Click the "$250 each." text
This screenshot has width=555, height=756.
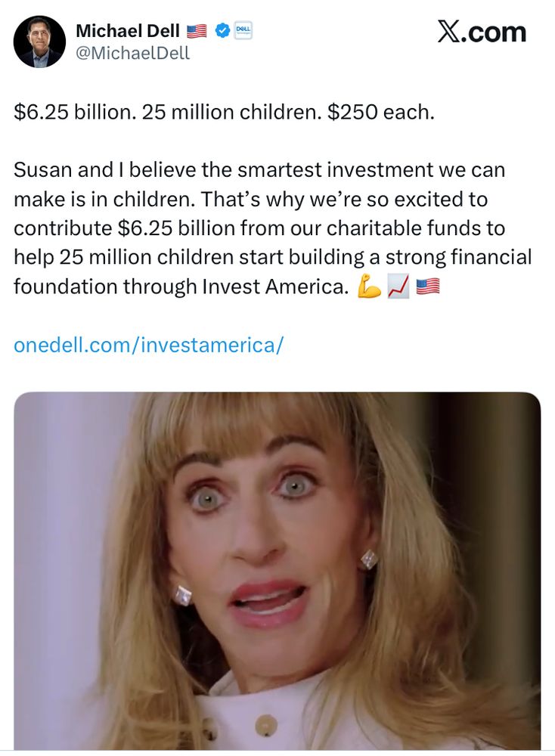click(x=381, y=112)
